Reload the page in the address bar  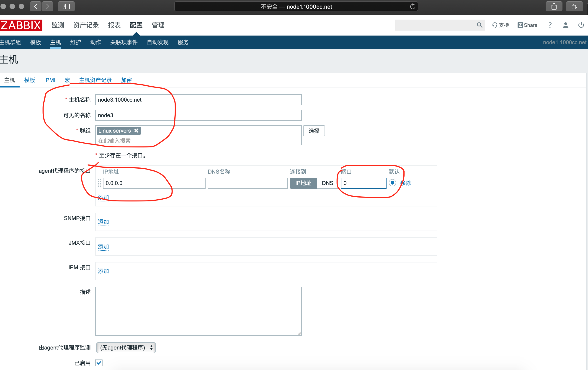[413, 6]
